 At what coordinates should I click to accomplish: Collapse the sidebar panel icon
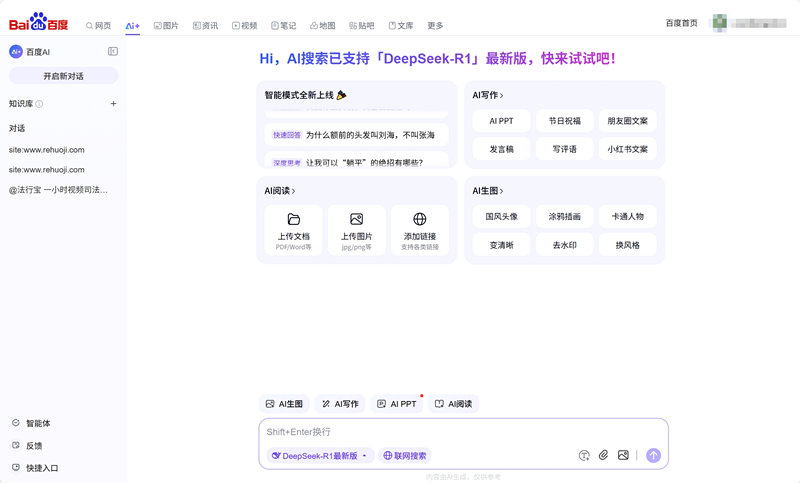click(113, 51)
